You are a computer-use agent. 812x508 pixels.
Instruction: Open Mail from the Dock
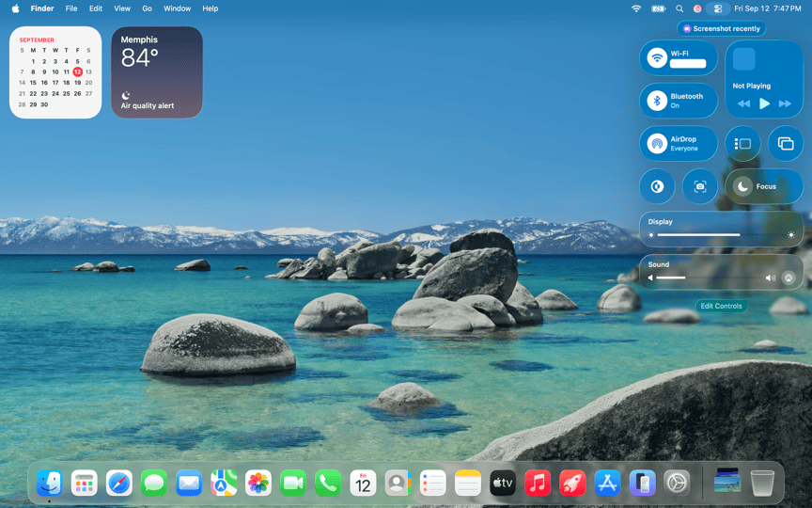click(x=189, y=484)
